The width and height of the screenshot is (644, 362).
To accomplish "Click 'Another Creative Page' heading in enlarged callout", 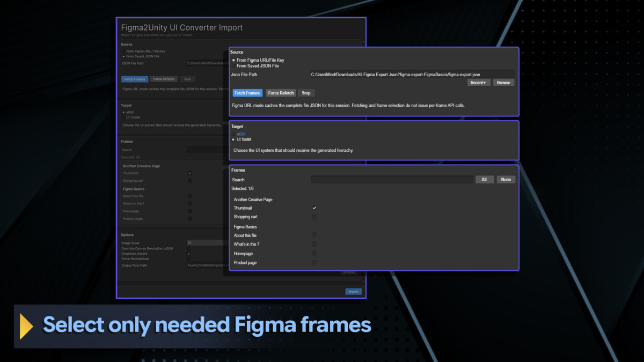I will [x=253, y=200].
